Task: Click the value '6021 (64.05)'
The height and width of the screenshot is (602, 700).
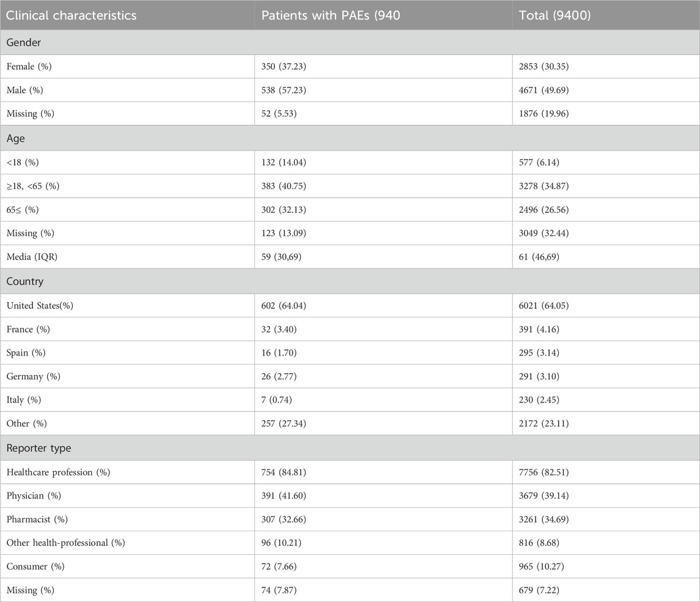Action: 543,306
